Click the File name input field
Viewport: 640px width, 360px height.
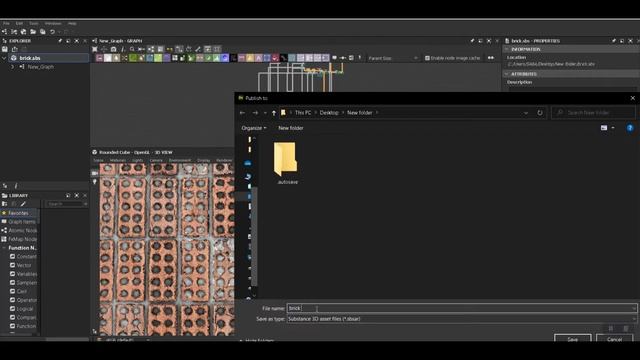coord(462,308)
